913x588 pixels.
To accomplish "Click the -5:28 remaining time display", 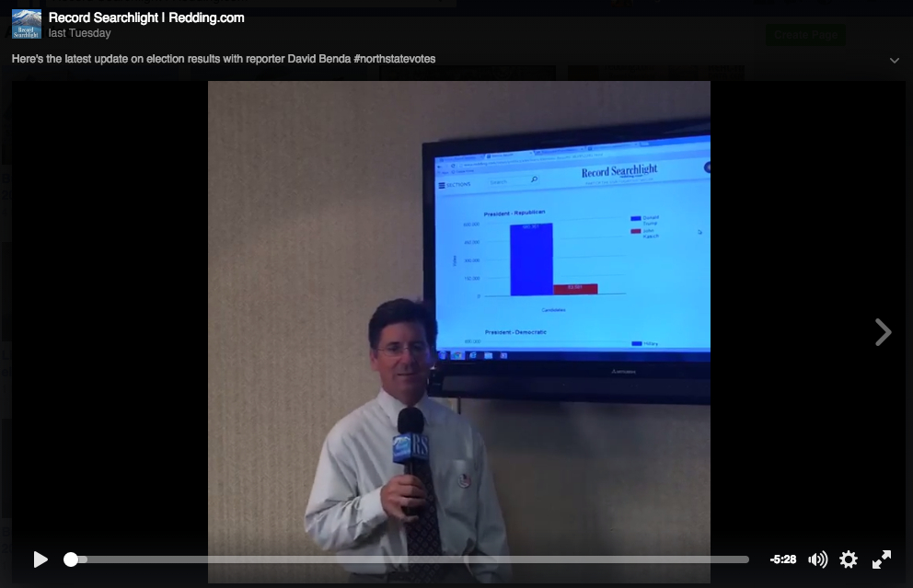I will point(782,559).
